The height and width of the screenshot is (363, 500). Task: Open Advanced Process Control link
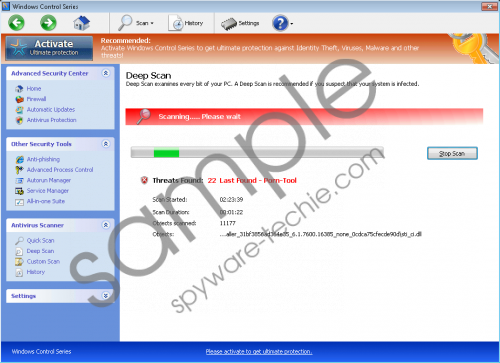tap(60, 170)
